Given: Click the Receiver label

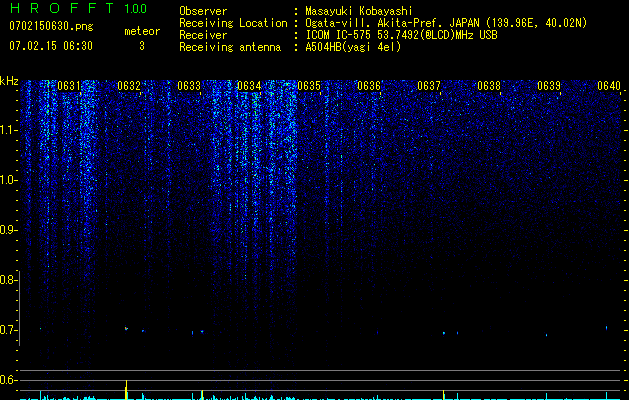Looking at the screenshot, I should coord(203,35).
